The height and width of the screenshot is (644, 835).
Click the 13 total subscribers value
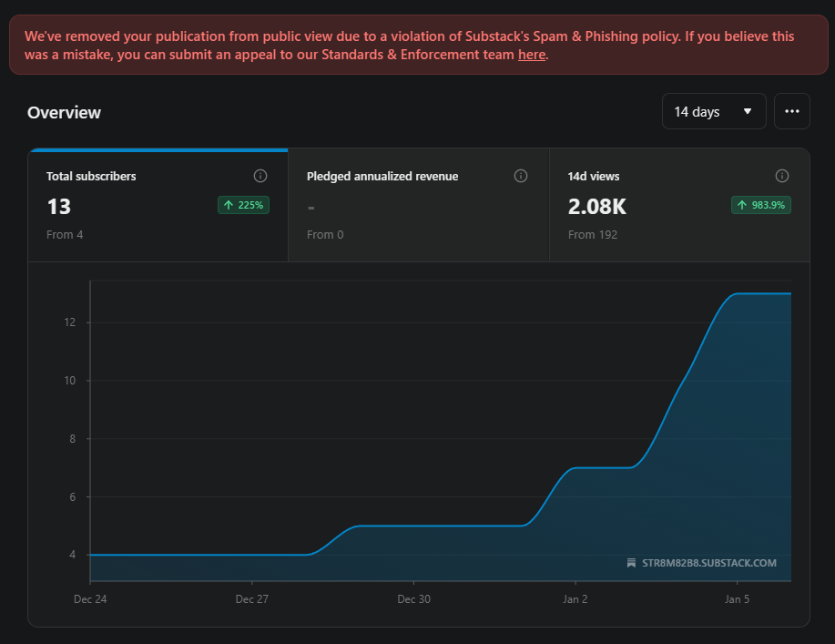coord(58,207)
